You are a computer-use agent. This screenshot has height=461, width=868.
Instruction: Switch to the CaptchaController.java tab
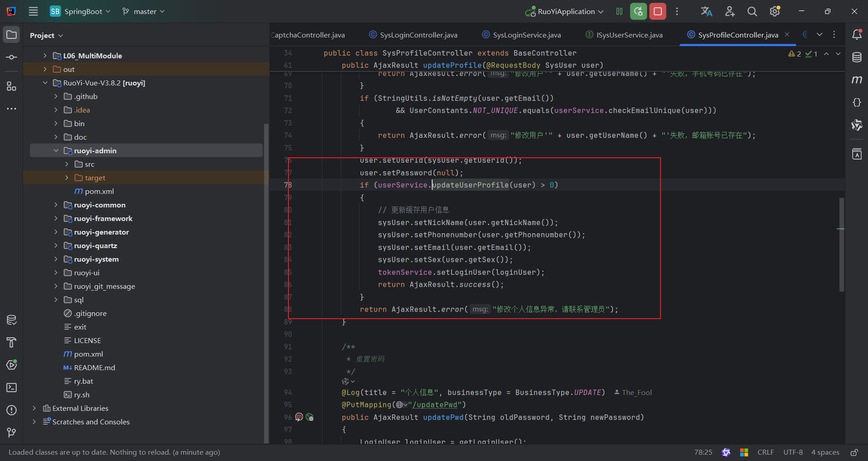click(x=309, y=35)
